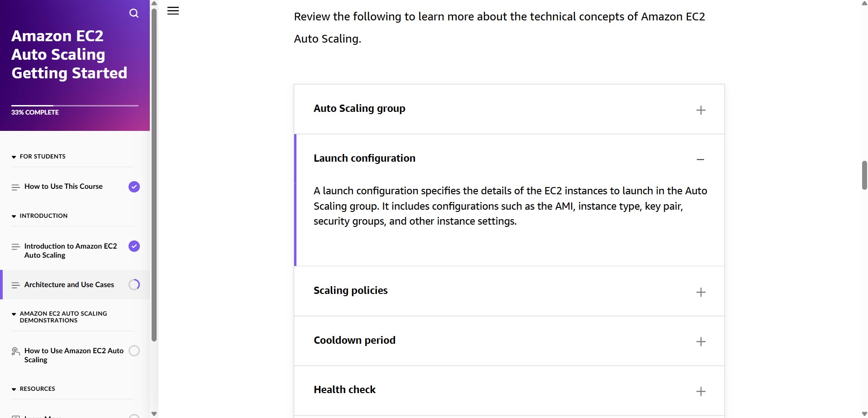Click the 33% complete progress bar
Viewport: 868px width, 418px height.
[75, 106]
